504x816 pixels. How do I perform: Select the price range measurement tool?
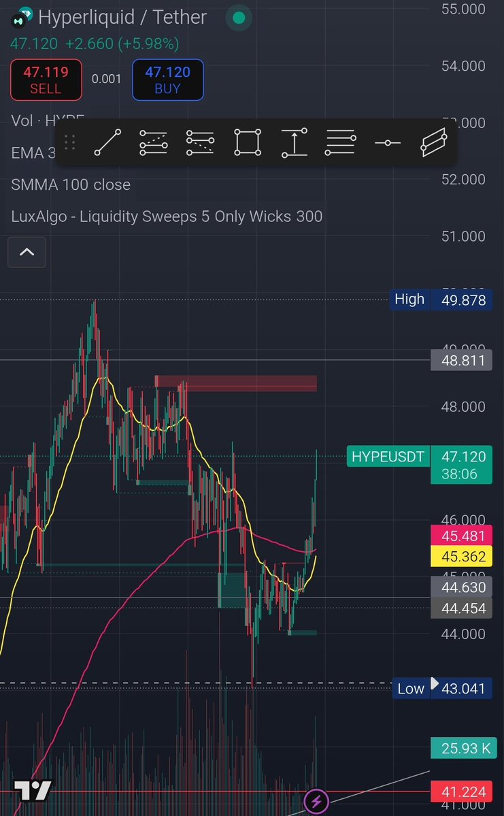coord(295,142)
